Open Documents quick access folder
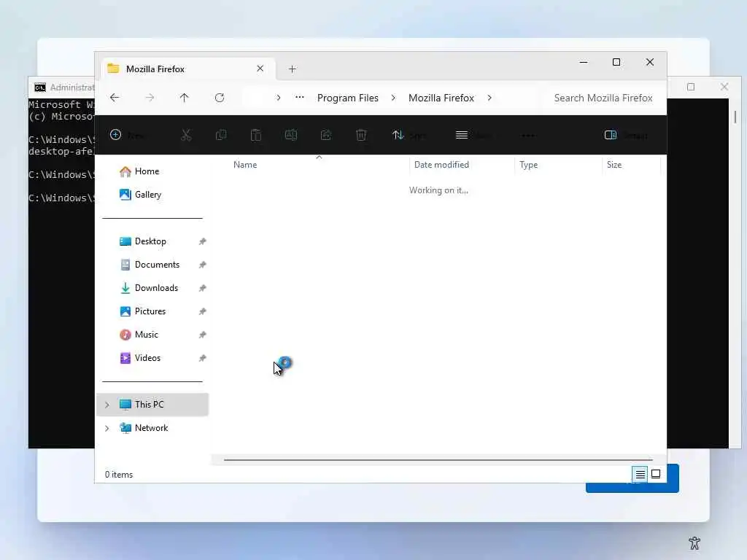The width and height of the screenshot is (747, 560). click(158, 265)
